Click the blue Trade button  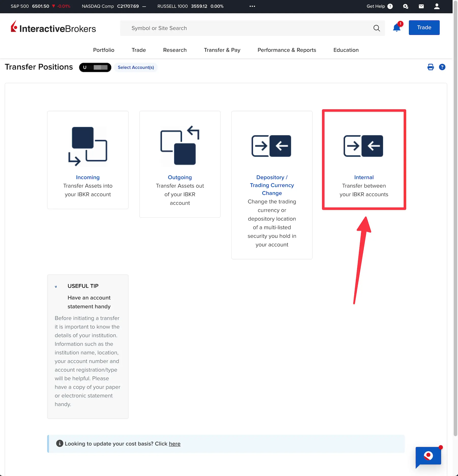coord(424,27)
